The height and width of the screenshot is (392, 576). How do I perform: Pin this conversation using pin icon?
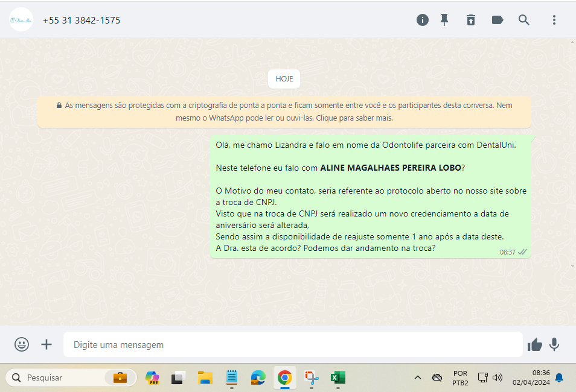(444, 20)
